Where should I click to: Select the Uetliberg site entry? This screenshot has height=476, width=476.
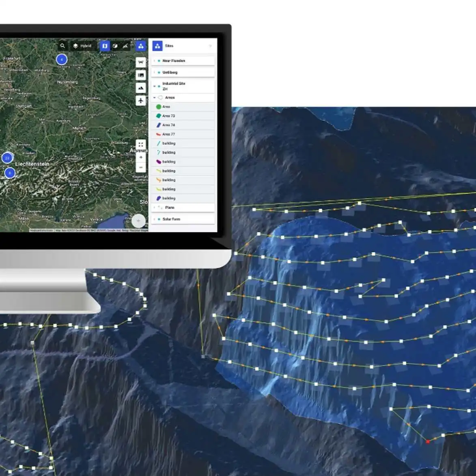click(x=170, y=72)
